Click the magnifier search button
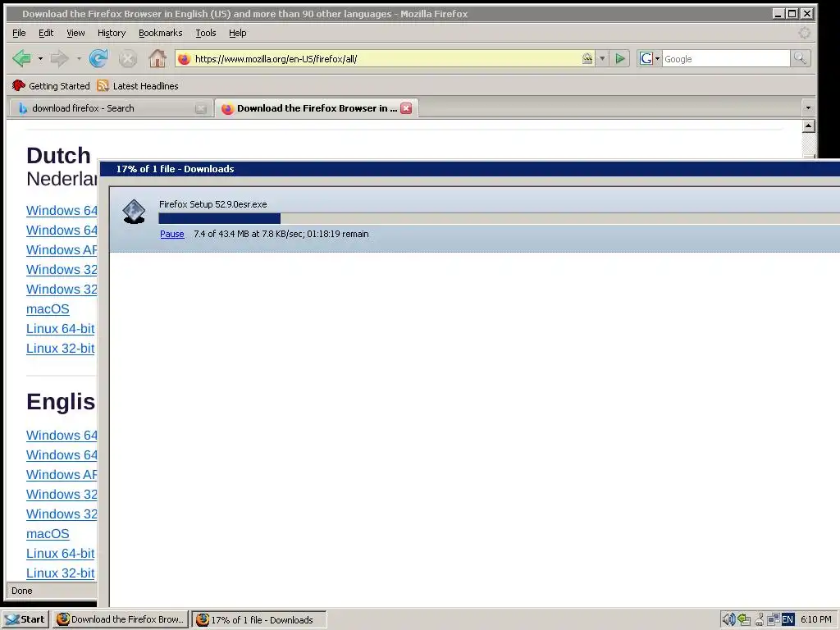 [x=800, y=58]
